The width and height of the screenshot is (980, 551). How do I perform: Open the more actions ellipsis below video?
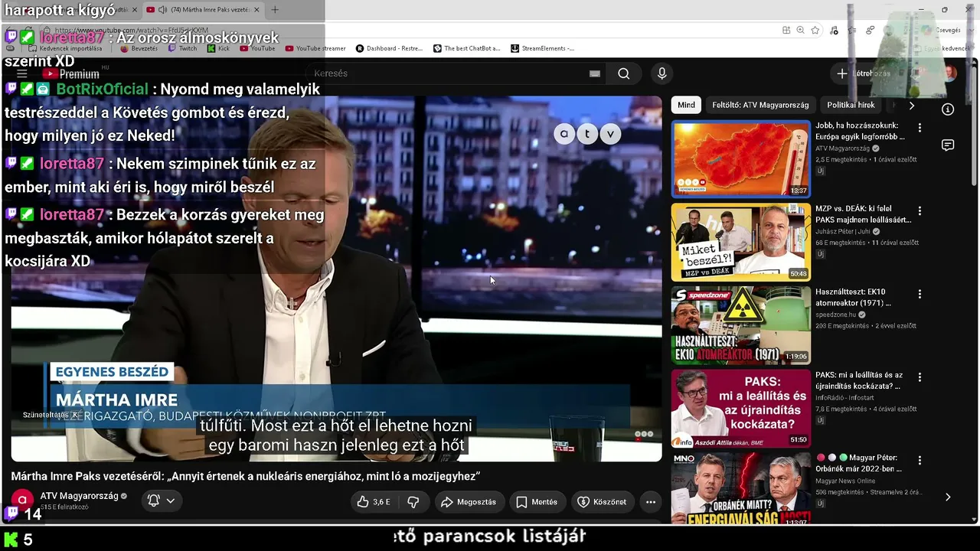click(x=651, y=502)
